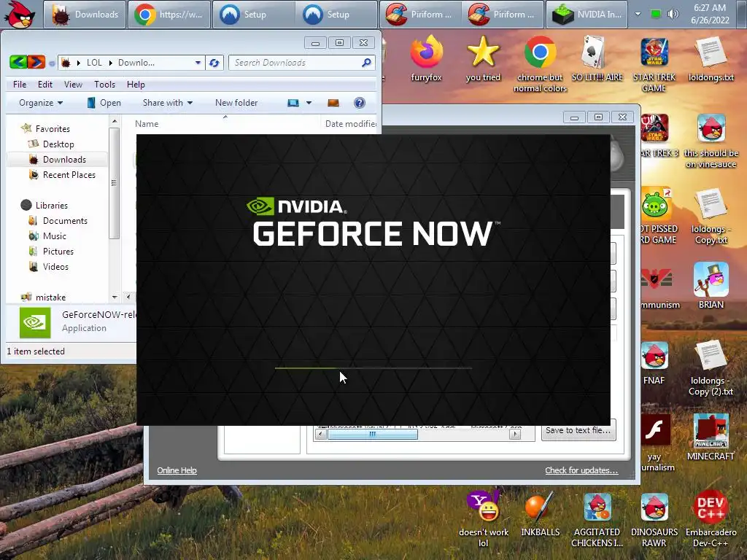747x560 pixels.
Task: Open the Help menu
Action: click(136, 85)
